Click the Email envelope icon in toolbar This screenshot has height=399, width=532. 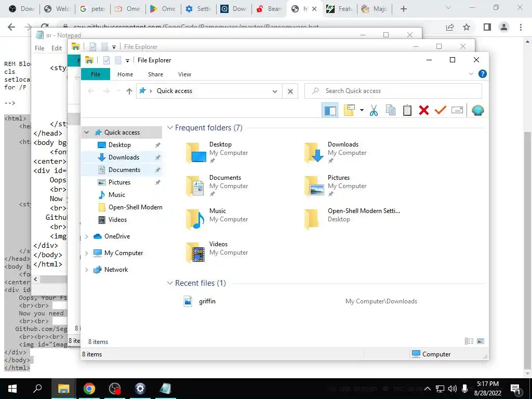point(457,110)
